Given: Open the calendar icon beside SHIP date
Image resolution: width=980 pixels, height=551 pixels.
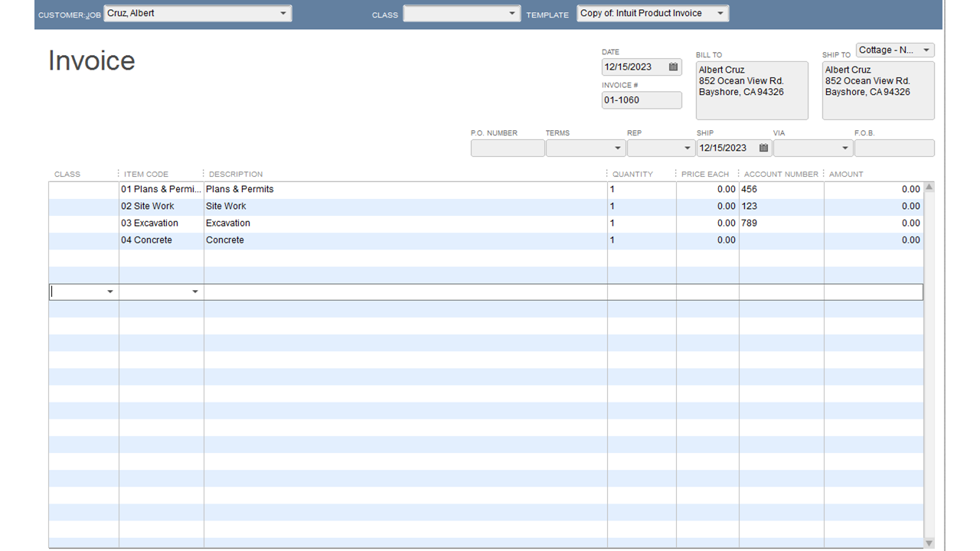Looking at the screenshot, I should [x=763, y=147].
